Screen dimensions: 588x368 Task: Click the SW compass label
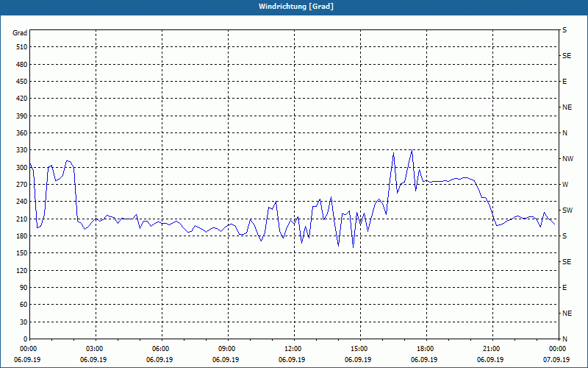click(x=567, y=210)
